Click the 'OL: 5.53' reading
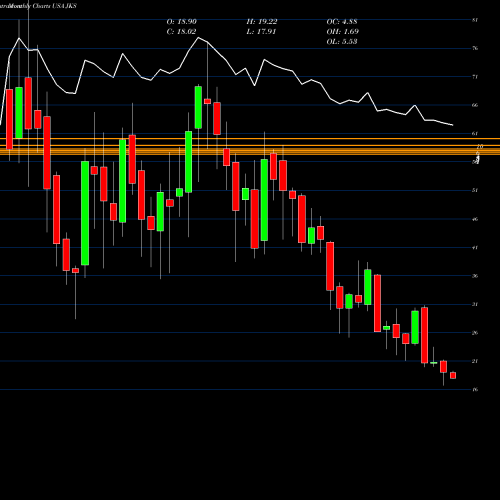 [x=342, y=42]
